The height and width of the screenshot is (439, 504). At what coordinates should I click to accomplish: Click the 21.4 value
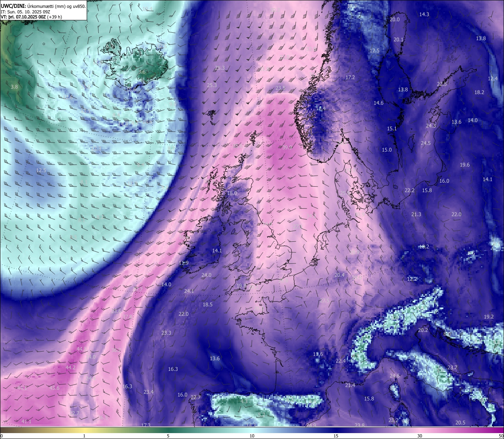pos(350,385)
